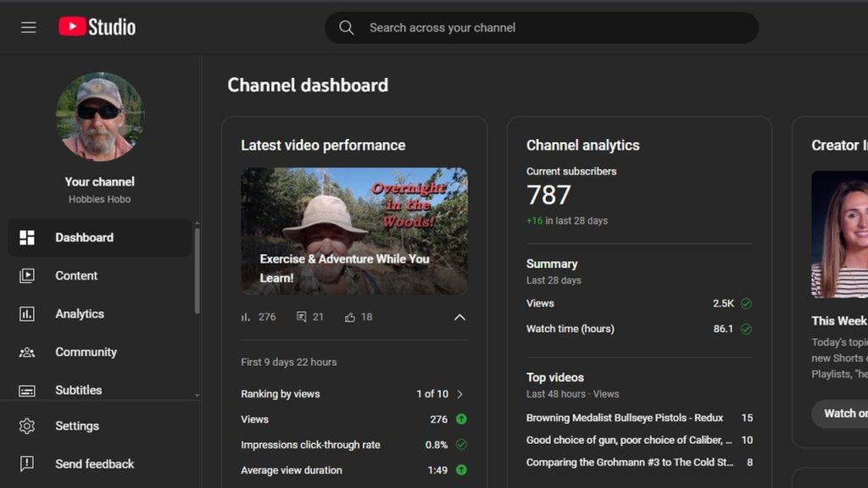Collapse the latest video performance details
Image resolution: width=868 pixels, height=488 pixels.
click(459, 317)
